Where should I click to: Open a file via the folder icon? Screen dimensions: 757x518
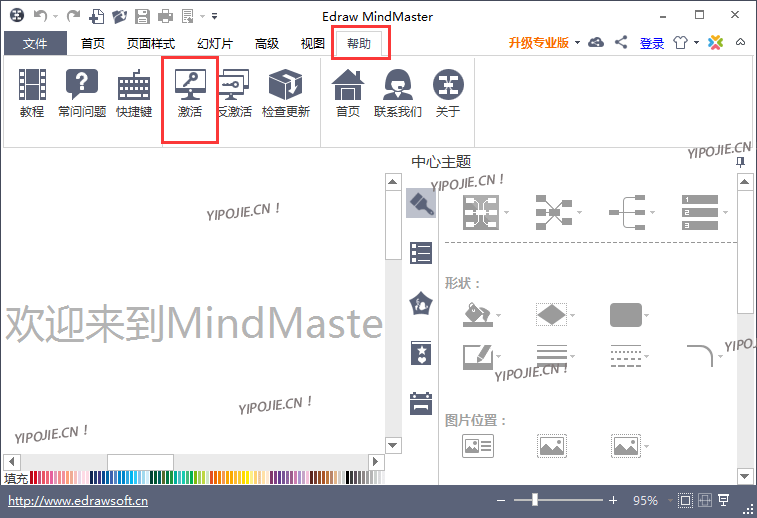[119, 16]
